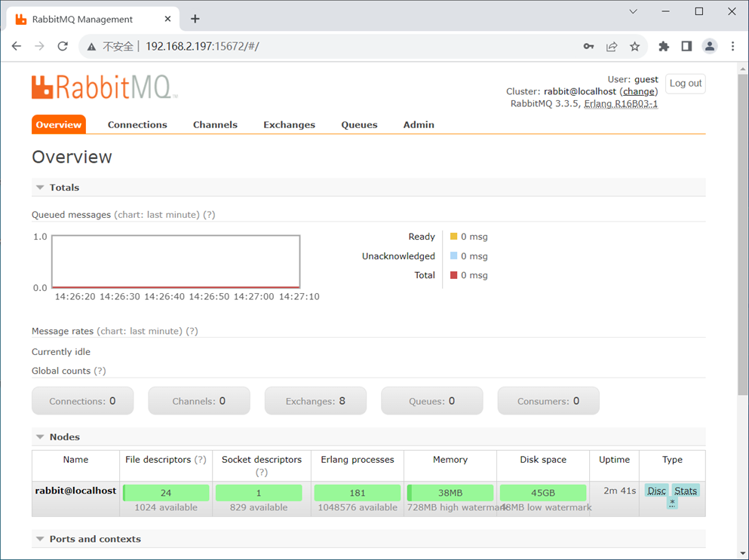Change queued messages chart range
The width and height of the screenshot is (749, 560).
[x=157, y=215]
